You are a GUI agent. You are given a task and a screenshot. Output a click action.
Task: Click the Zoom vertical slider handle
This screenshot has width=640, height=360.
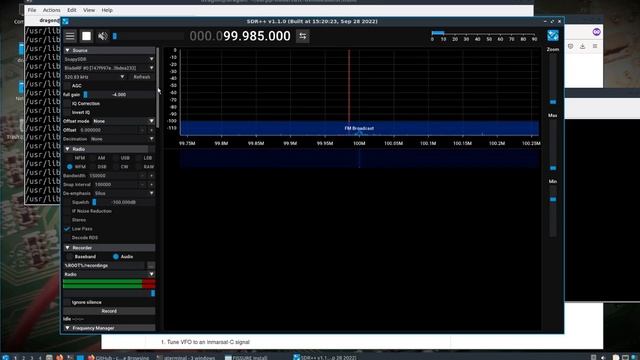(553, 102)
